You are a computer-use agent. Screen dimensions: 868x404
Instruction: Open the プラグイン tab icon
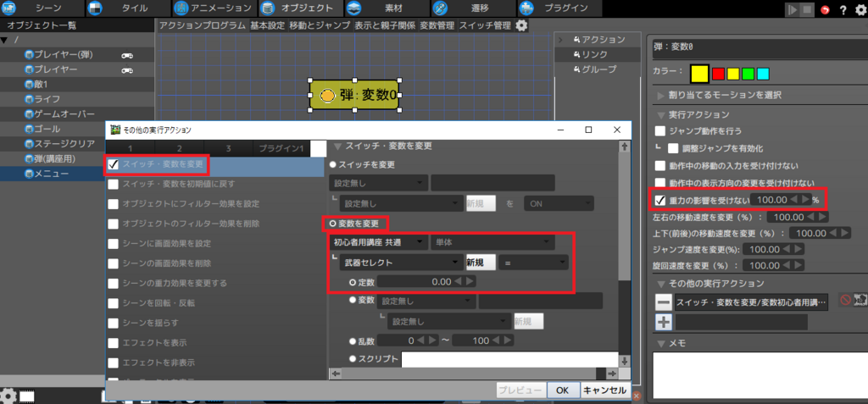point(526,8)
